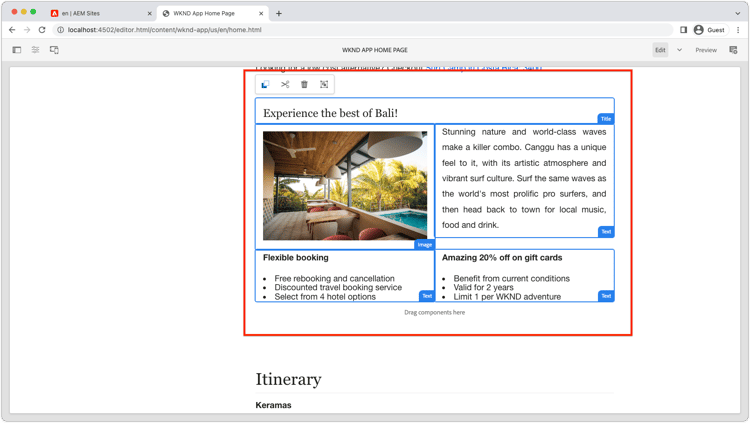Click the 'WKND APP HOME PAGE' page title

tap(375, 50)
